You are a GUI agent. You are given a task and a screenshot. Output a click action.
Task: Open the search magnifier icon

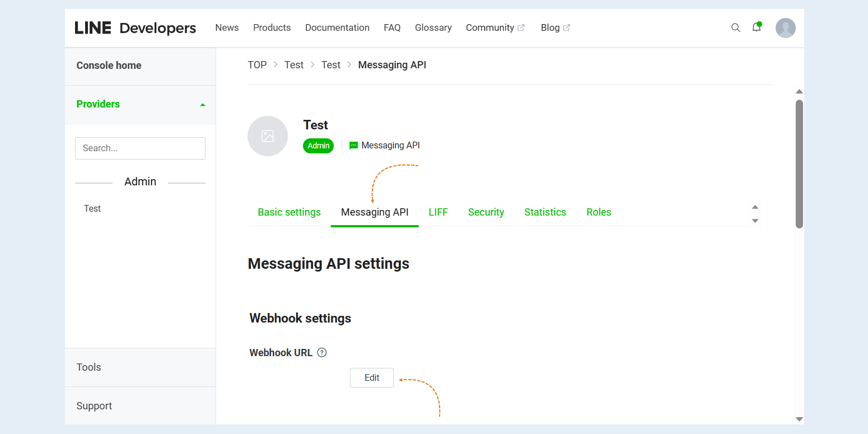[736, 27]
